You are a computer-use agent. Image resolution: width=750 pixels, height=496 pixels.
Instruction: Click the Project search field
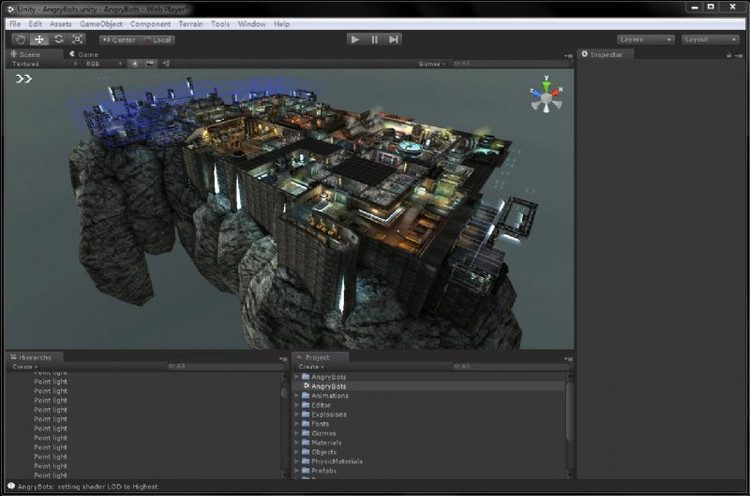(x=510, y=367)
